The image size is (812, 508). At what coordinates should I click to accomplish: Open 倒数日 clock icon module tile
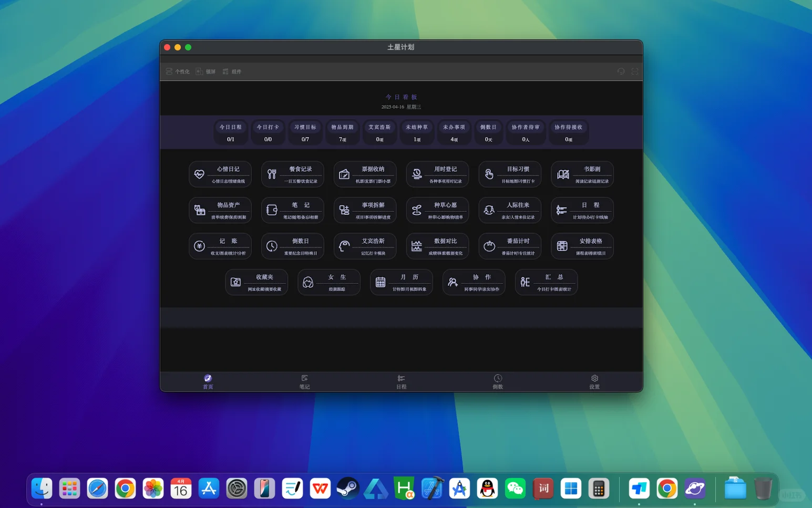(x=293, y=246)
